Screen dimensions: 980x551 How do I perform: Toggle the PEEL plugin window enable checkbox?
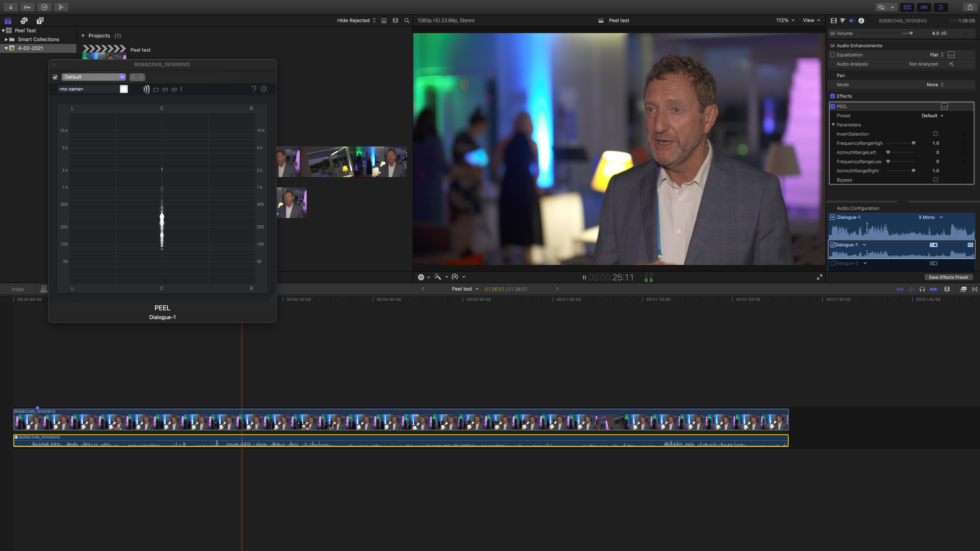tap(55, 77)
